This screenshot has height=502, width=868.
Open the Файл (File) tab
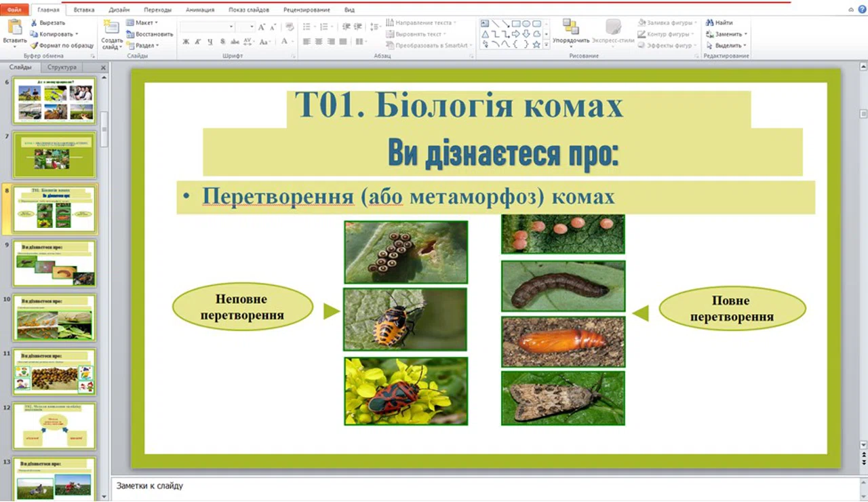14,9
